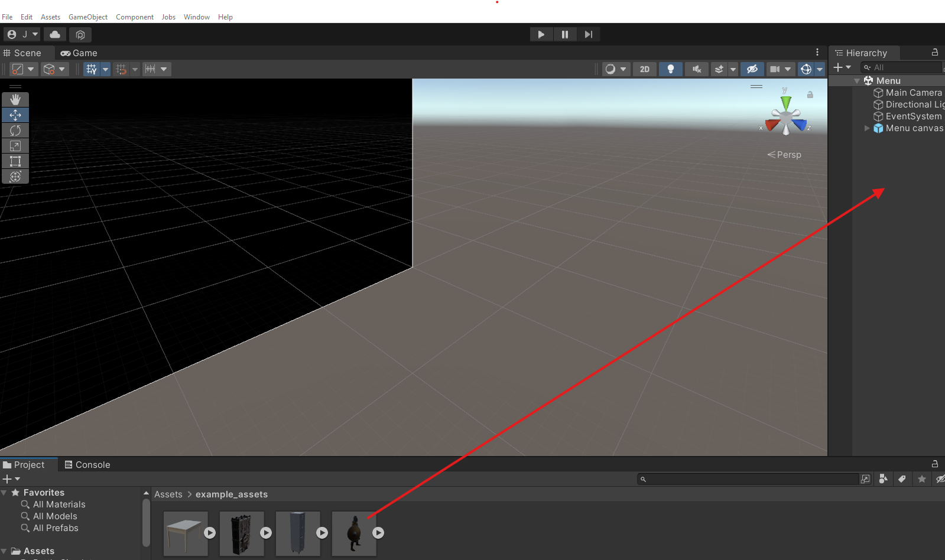The image size is (945, 560).
Task: Select the Hand (View) tool
Action: 15,100
